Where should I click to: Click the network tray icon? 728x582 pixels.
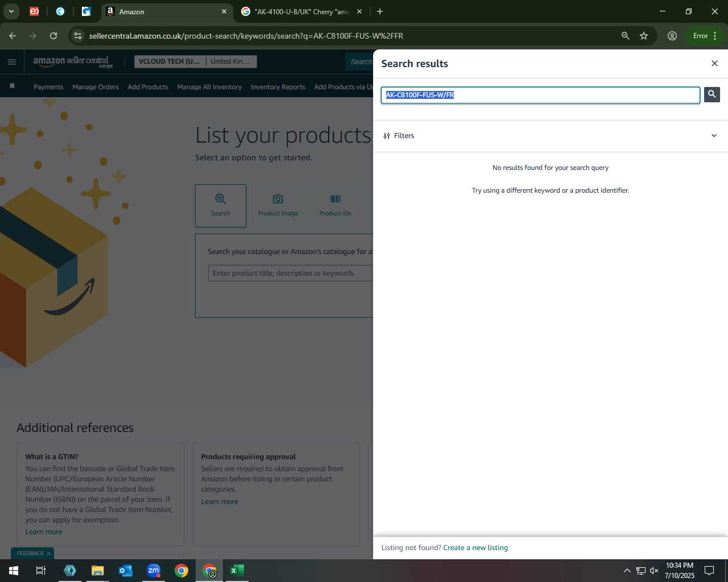click(640, 571)
